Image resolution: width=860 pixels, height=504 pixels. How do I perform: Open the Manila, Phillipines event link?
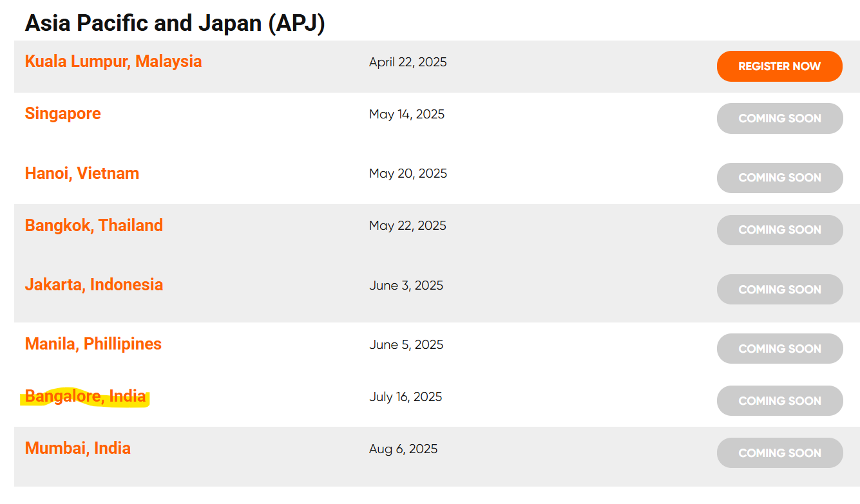point(93,344)
